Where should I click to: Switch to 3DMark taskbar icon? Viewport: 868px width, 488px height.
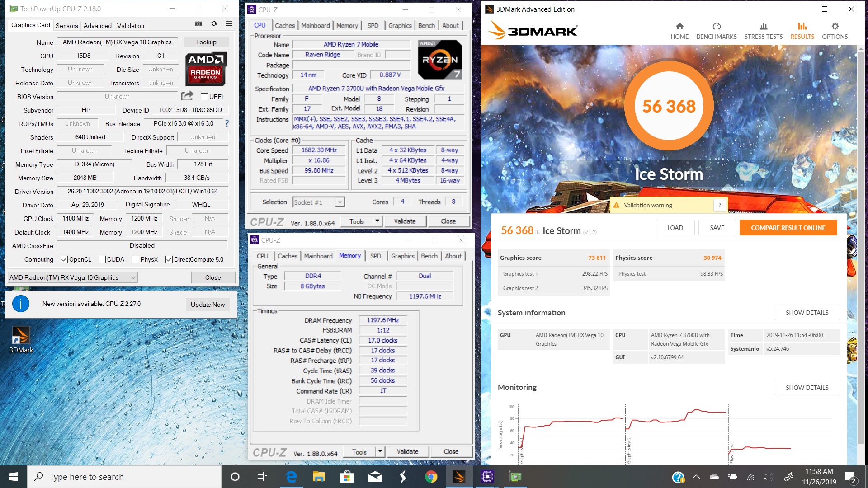pyautogui.click(x=459, y=477)
